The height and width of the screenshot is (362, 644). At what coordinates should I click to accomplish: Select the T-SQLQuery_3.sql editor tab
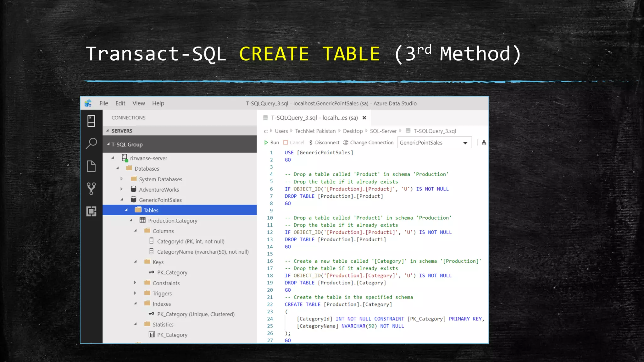pyautogui.click(x=314, y=118)
